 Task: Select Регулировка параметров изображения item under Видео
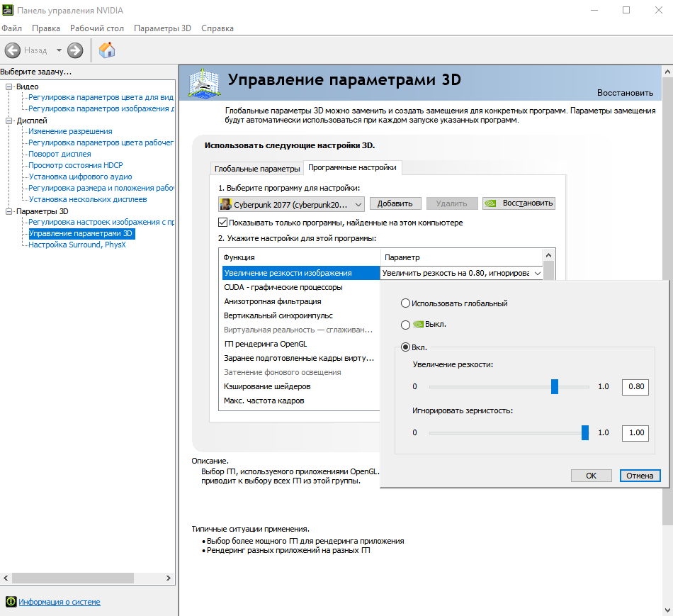[x=101, y=108]
